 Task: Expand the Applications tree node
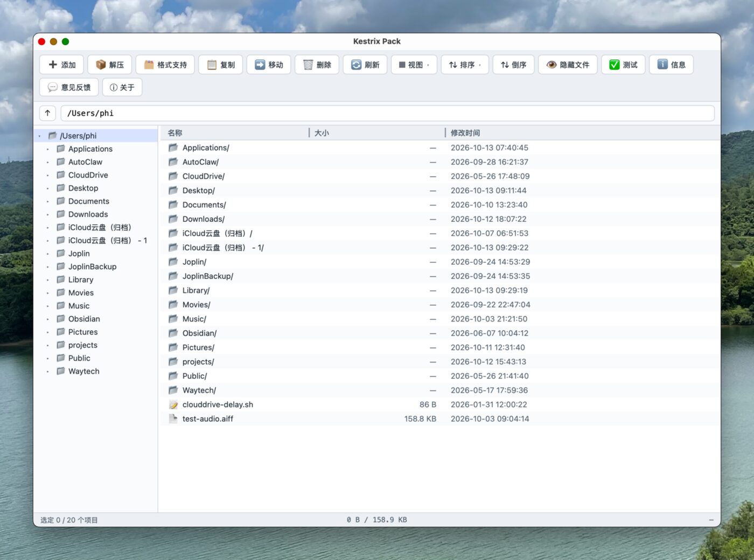48,149
